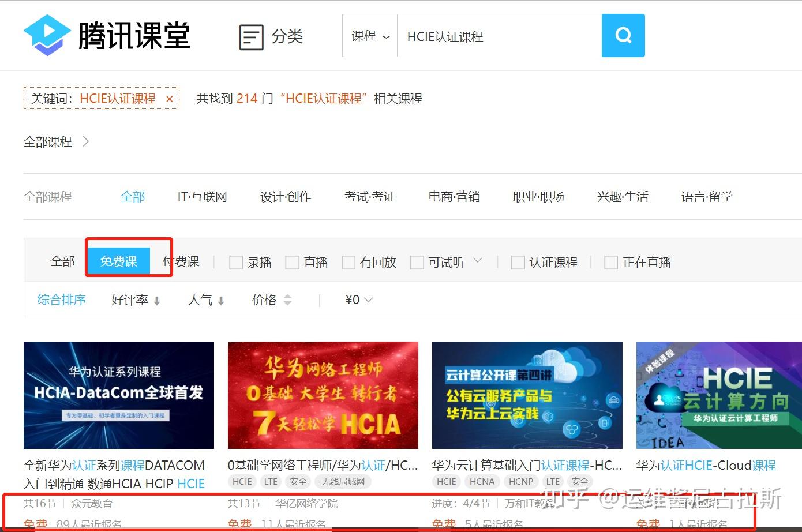Check the 直播 filter box
802x532 pixels.
point(293,263)
